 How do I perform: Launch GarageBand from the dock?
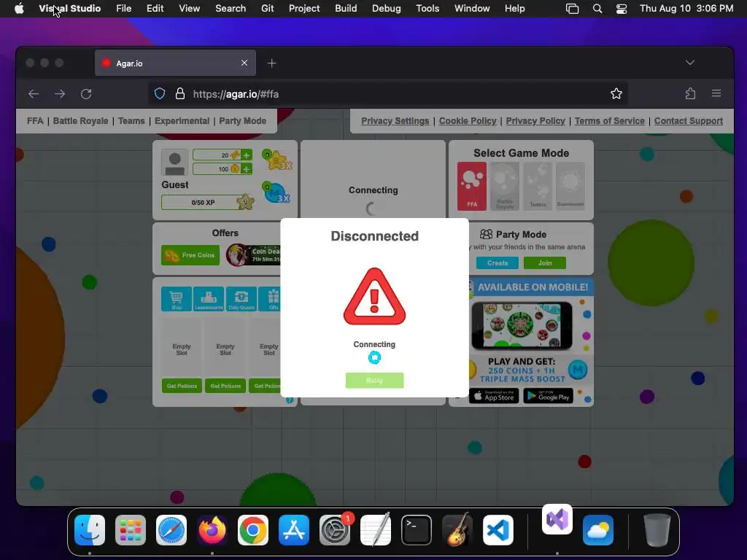(x=457, y=530)
